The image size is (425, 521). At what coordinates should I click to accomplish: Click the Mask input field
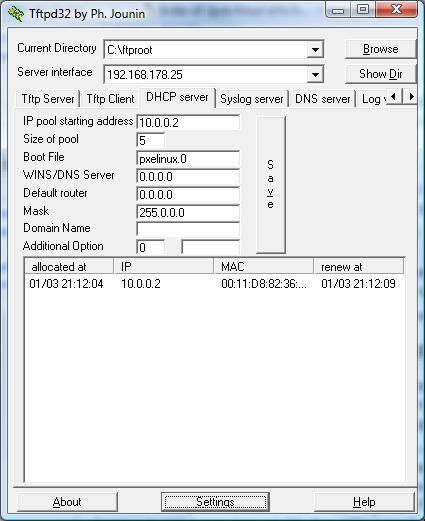coord(188,212)
